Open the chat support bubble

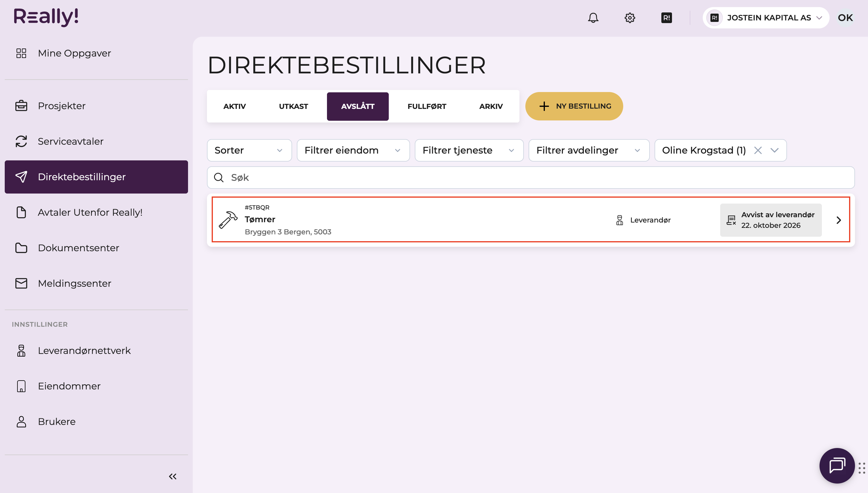(x=837, y=465)
